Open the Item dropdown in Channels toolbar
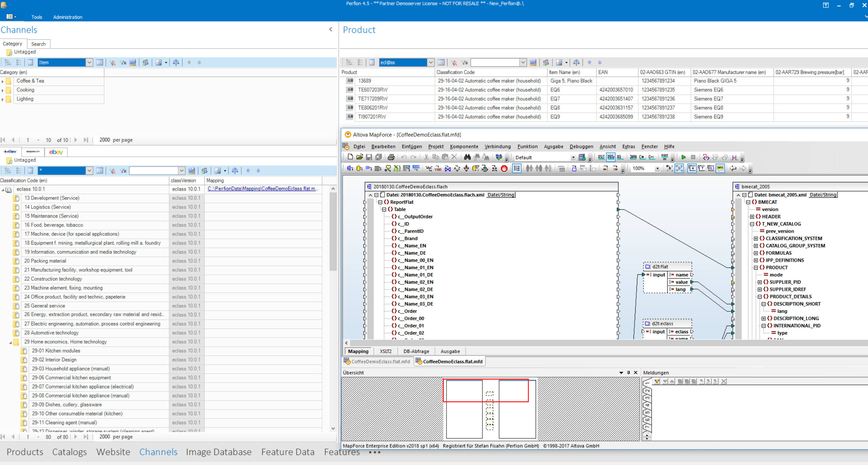Screen dimensions: 868x465 [89, 62]
